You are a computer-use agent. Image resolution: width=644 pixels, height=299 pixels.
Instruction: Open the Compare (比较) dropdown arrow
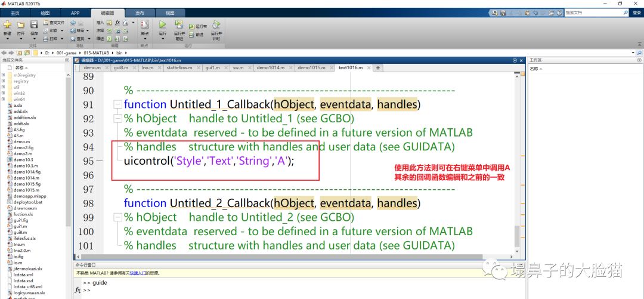(x=61, y=30)
